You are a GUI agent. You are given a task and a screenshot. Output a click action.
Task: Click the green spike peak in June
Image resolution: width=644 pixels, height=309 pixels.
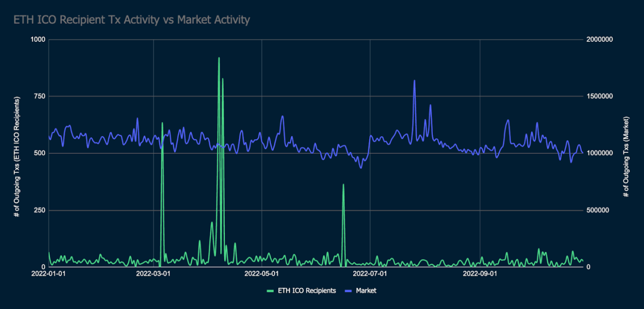tap(343, 185)
